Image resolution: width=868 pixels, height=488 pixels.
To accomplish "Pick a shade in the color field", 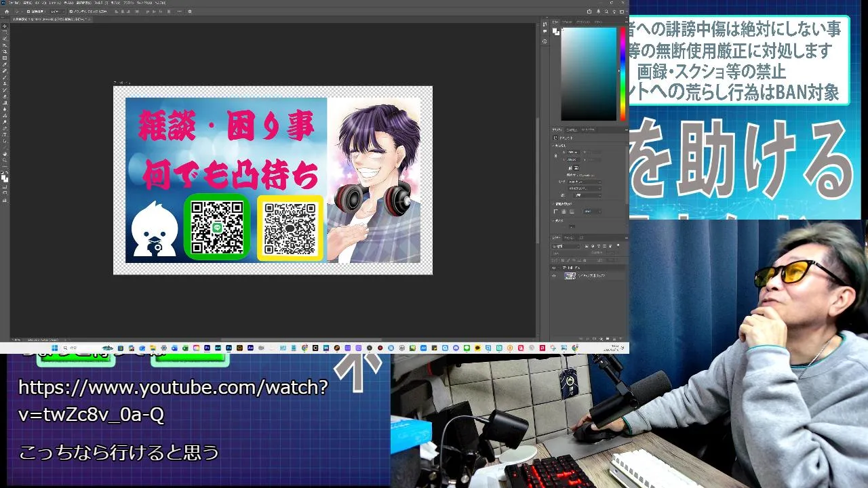I will (x=589, y=73).
